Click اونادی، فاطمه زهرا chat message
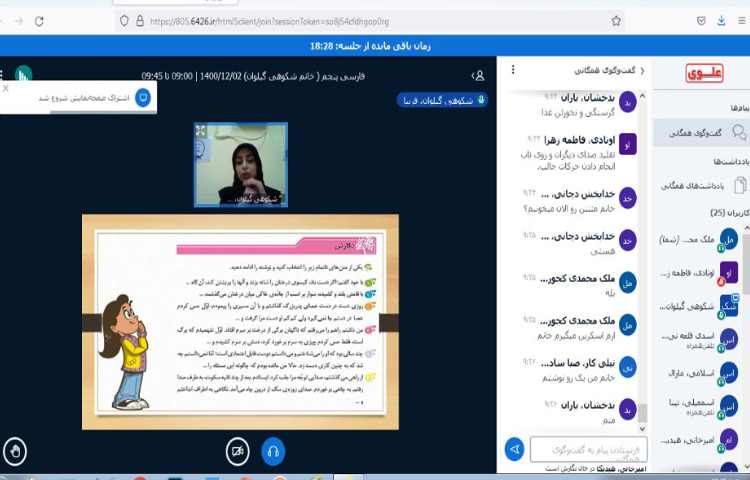This screenshot has width=750, height=480. click(x=567, y=161)
